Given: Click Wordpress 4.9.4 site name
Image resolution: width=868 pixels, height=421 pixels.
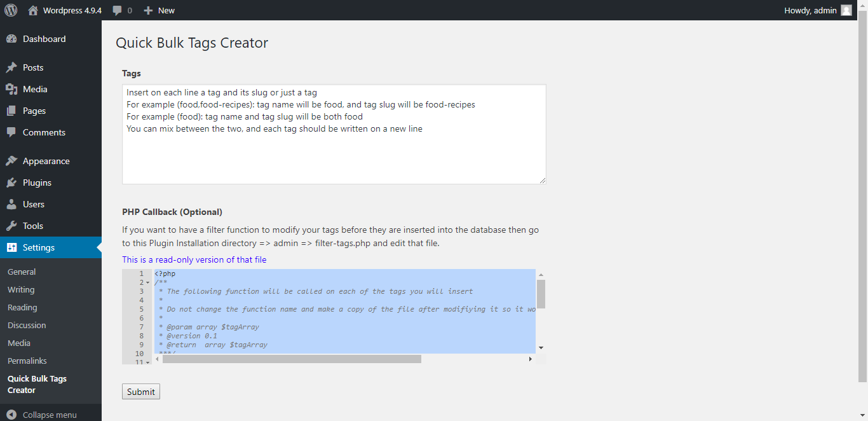Looking at the screenshot, I should 72,10.
